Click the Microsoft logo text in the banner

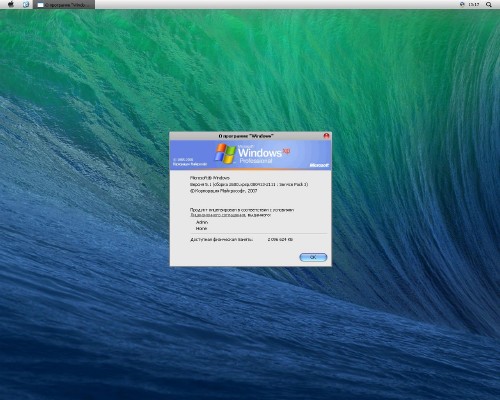(x=319, y=165)
